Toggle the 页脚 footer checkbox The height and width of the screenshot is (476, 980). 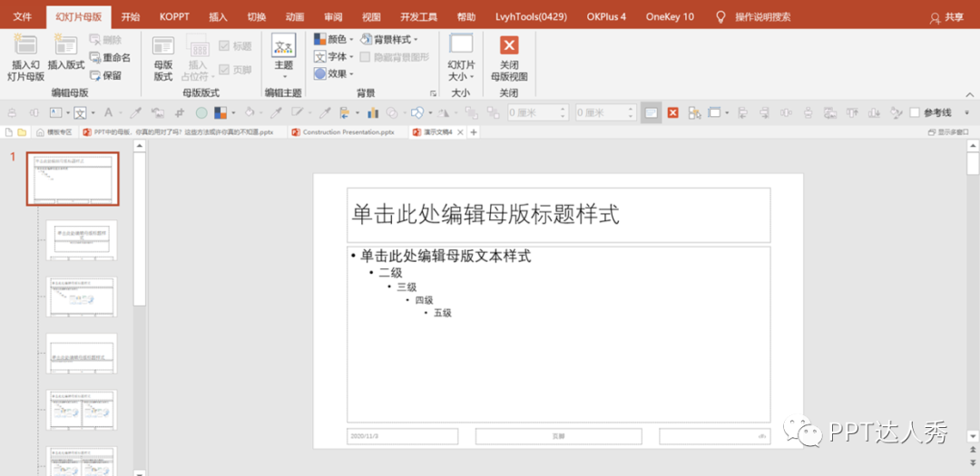tap(224, 70)
